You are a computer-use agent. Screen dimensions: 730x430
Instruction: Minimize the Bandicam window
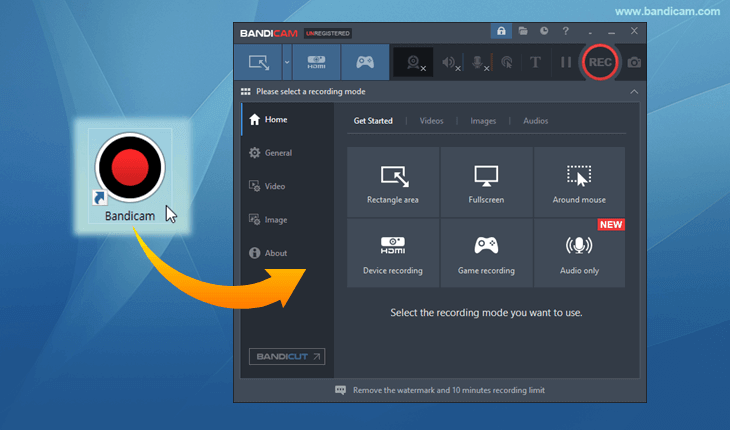click(611, 33)
